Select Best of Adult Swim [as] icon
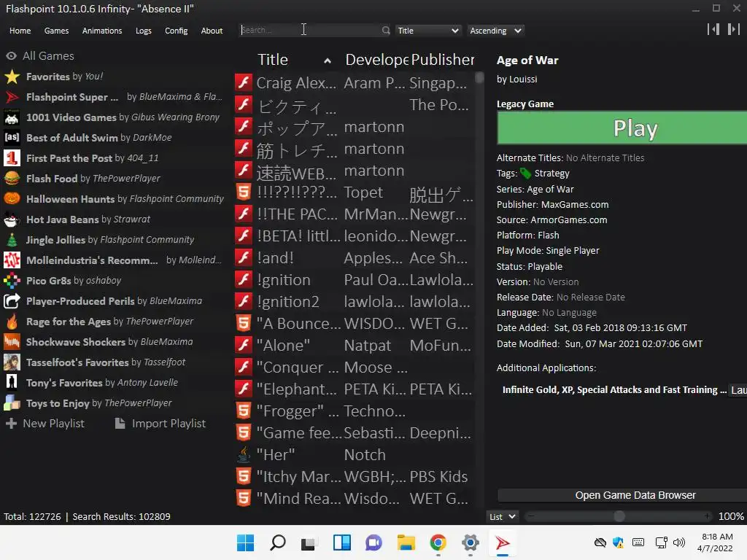 tap(12, 138)
